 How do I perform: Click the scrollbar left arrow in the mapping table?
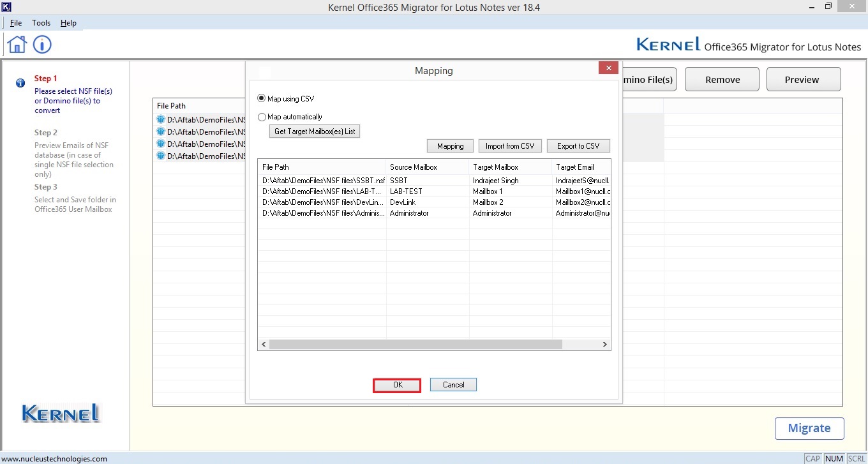(264, 345)
